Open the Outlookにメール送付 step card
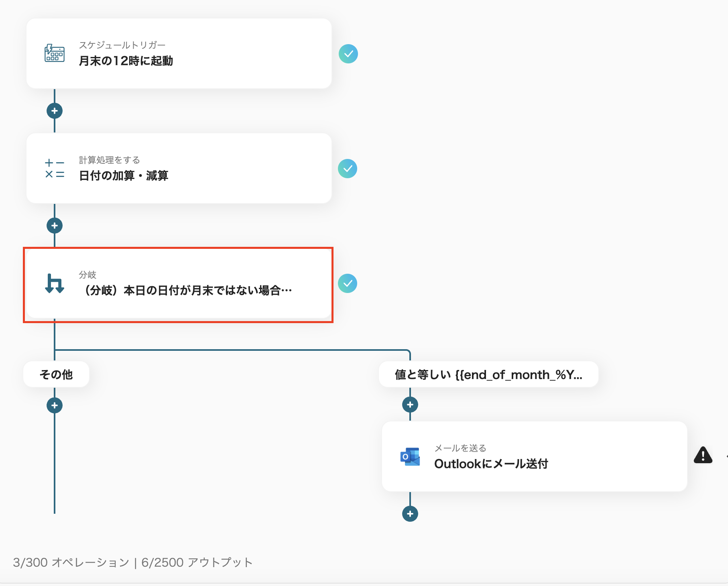728x586 pixels. tap(535, 456)
